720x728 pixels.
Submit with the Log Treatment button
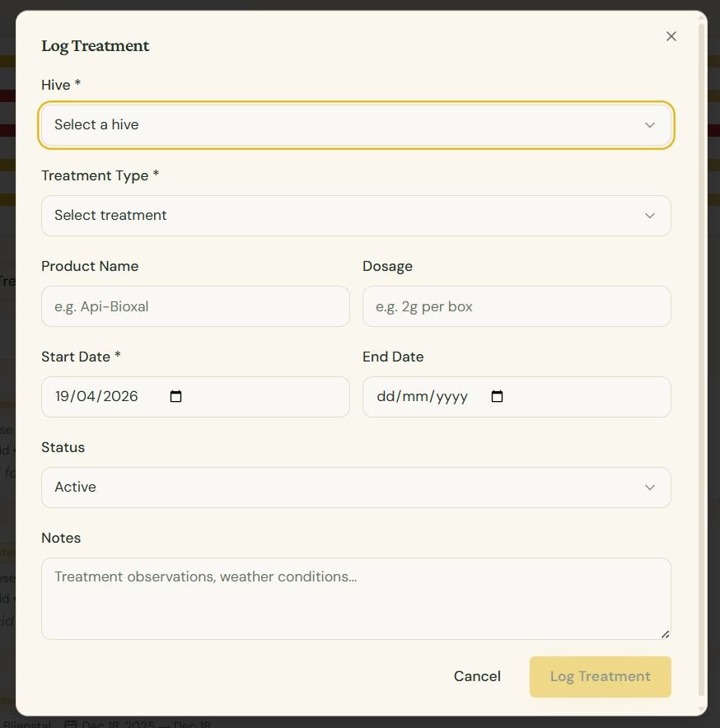pyautogui.click(x=601, y=676)
